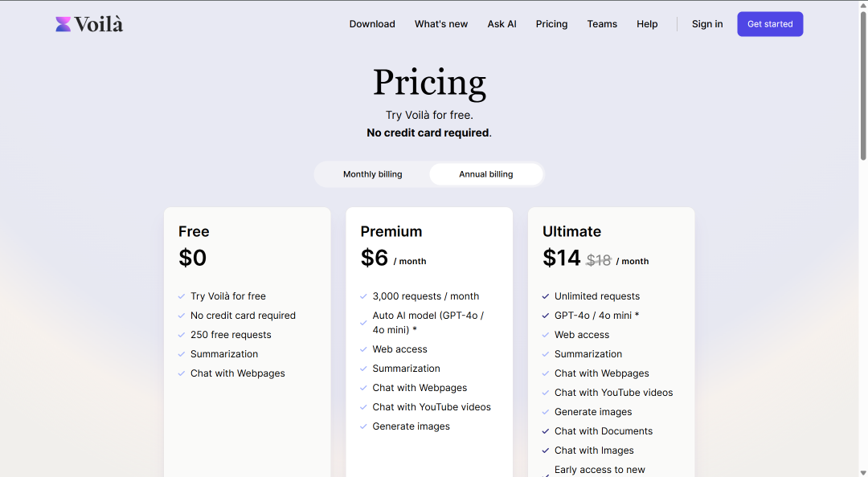Click the Free plan title
868x477 pixels.
pos(194,231)
